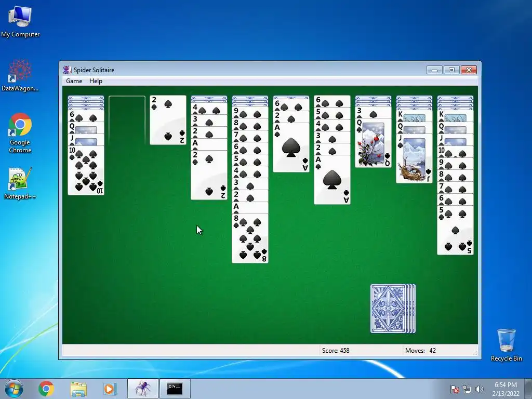This screenshot has width=532, height=399.
Task: Switch to the Command Prompt taskbar button
Action: click(x=175, y=389)
